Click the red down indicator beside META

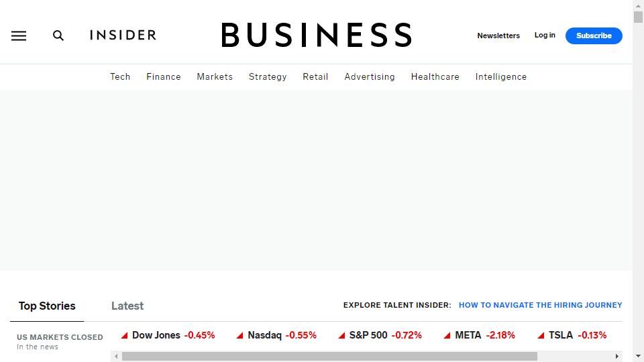tap(447, 335)
